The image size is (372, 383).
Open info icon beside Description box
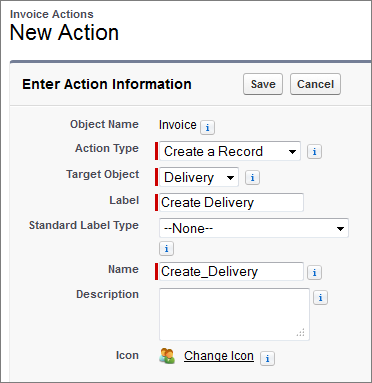pos(320,297)
